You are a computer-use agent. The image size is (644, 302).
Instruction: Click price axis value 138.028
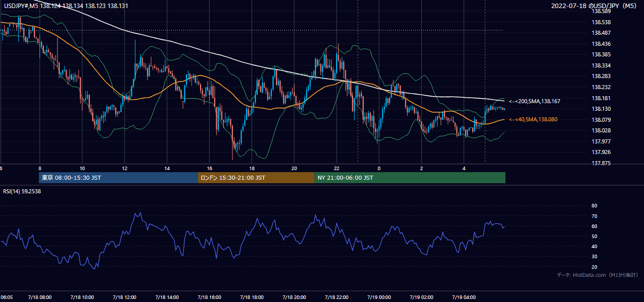pyautogui.click(x=602, y=130)
